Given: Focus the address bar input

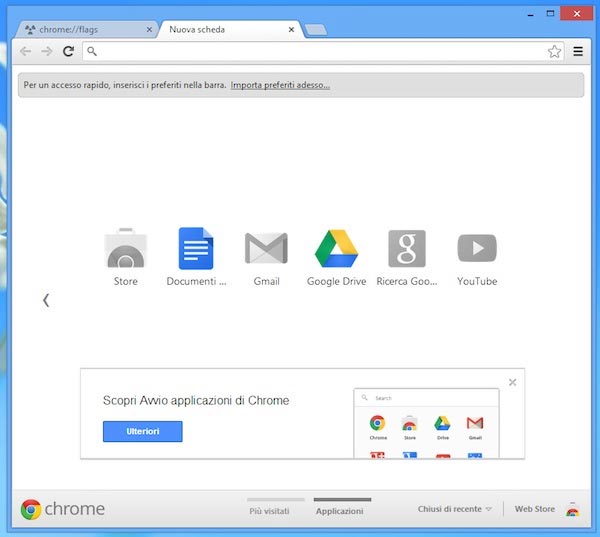Looking at the screenshot, I should (323, 51).
